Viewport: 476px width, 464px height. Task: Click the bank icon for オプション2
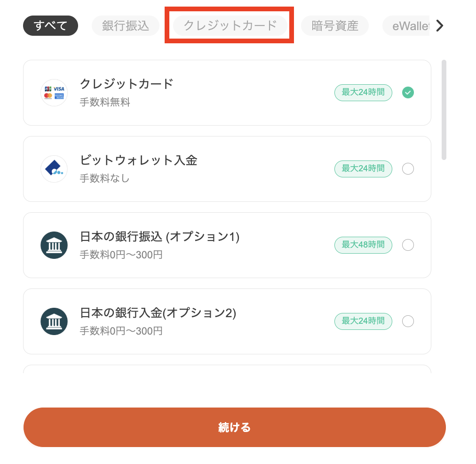pos(54,321)
